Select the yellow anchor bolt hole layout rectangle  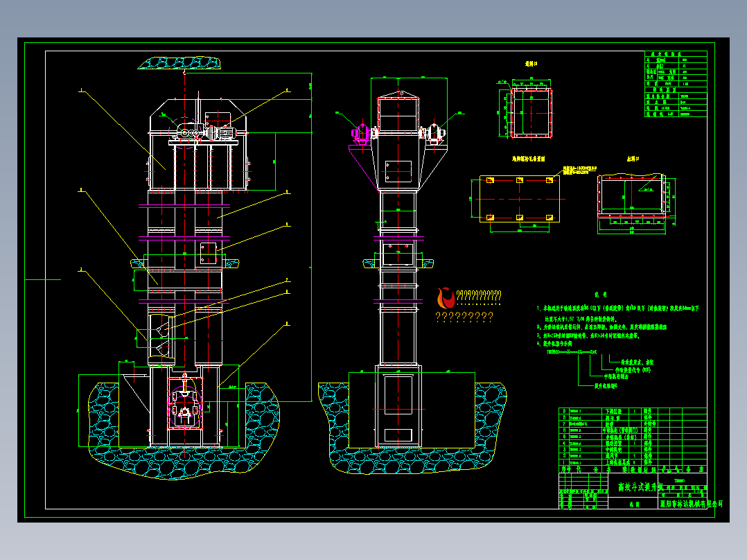[519, 199]
